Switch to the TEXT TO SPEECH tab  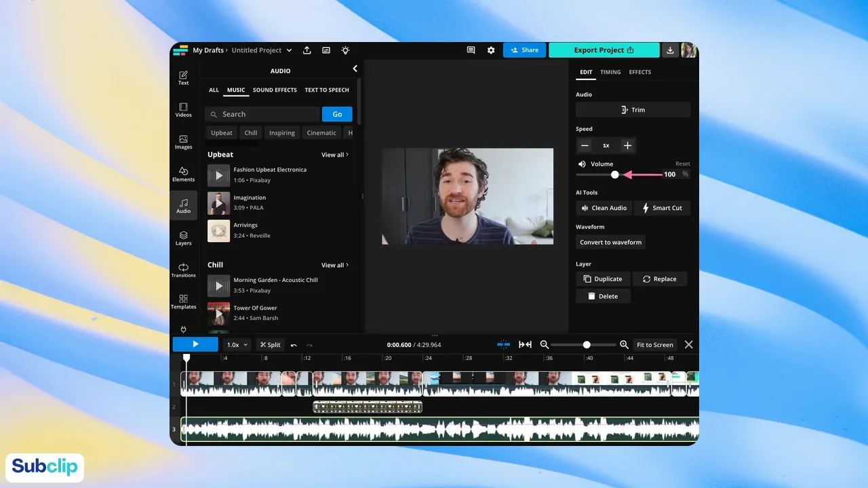[327, 89]
